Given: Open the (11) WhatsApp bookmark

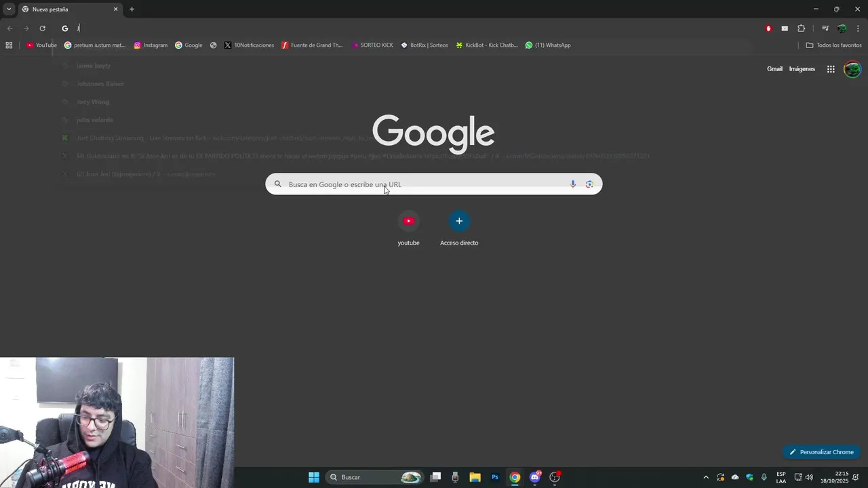Looking at the screenshot, I should pos(548,45).
